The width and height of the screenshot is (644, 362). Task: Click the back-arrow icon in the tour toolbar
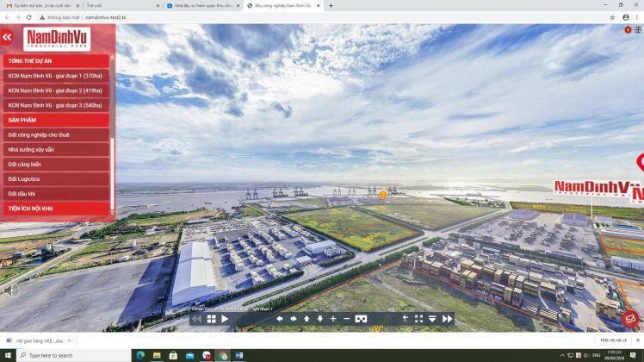coord(405,319)
